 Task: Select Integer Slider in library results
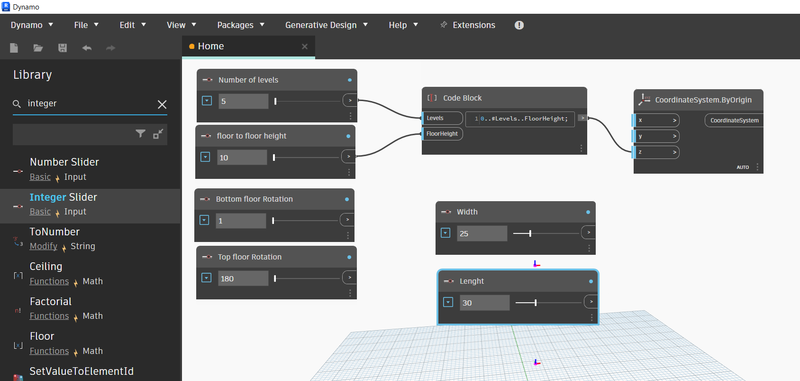90,206
